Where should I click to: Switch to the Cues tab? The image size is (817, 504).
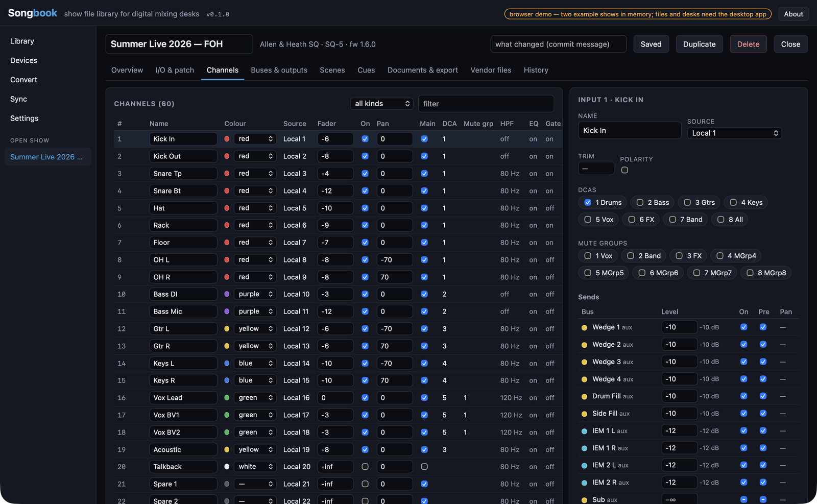[366, 70]
